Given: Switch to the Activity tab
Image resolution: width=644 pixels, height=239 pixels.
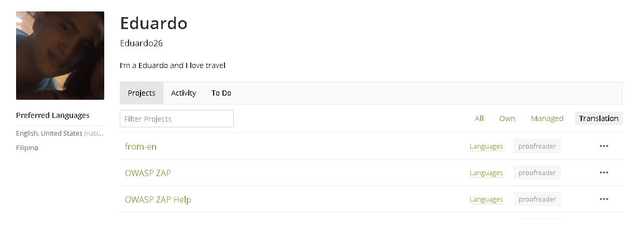Looking at the screenshot, I should coord(184,93).
